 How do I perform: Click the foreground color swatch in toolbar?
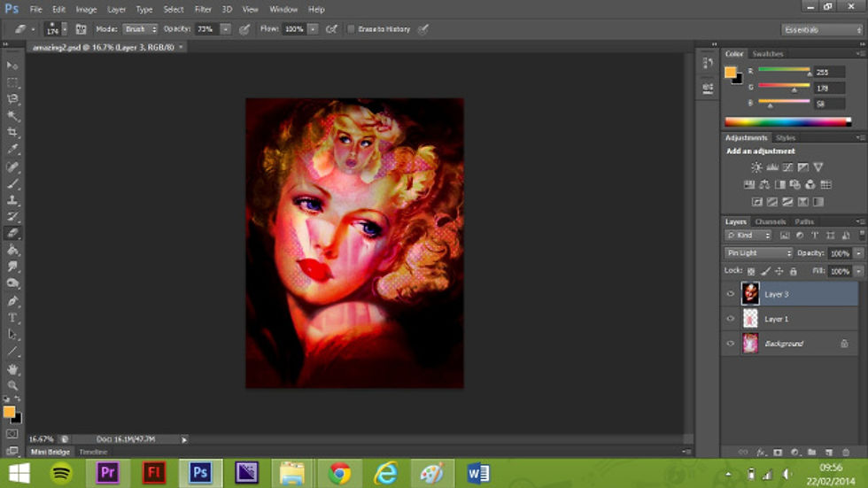[x=9, y=412]
